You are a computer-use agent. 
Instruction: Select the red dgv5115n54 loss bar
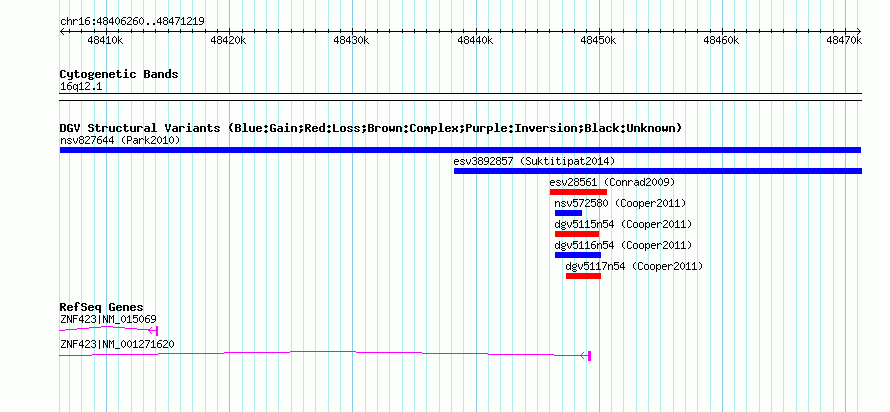pos(577,234)
